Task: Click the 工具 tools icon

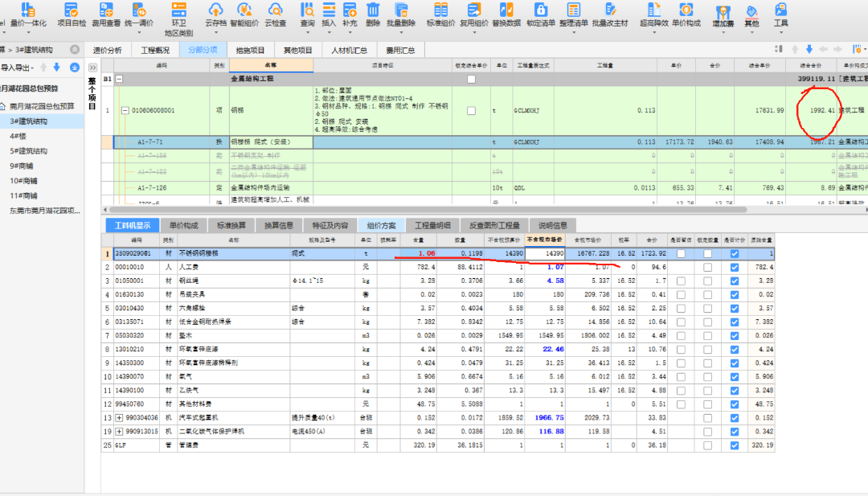Action: click(780, 10)
